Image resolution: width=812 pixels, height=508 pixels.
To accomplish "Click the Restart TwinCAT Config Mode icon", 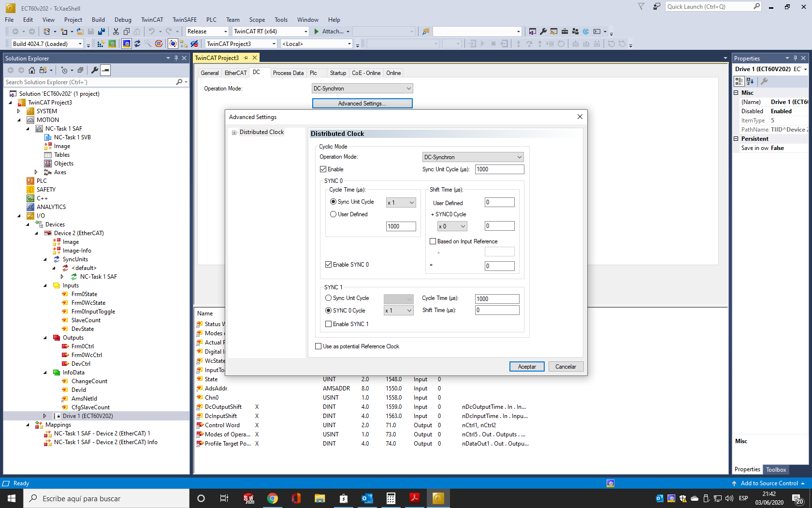I will [126, 44].
